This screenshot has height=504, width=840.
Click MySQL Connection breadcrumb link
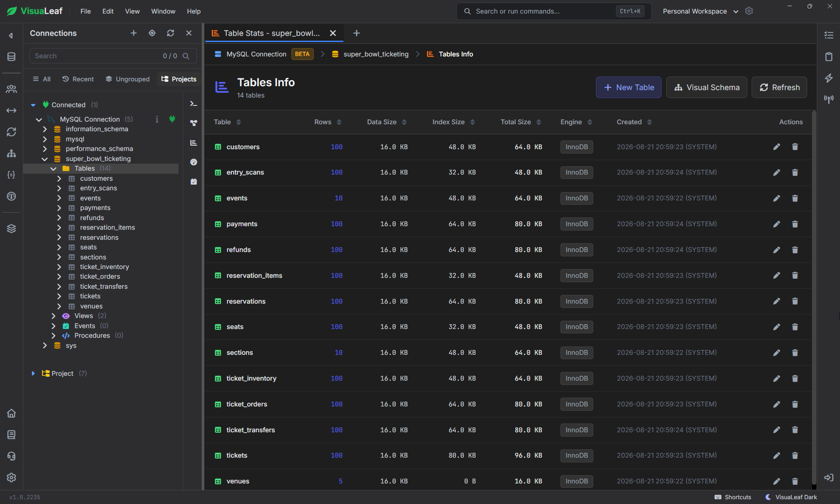(x=256, y=54)
